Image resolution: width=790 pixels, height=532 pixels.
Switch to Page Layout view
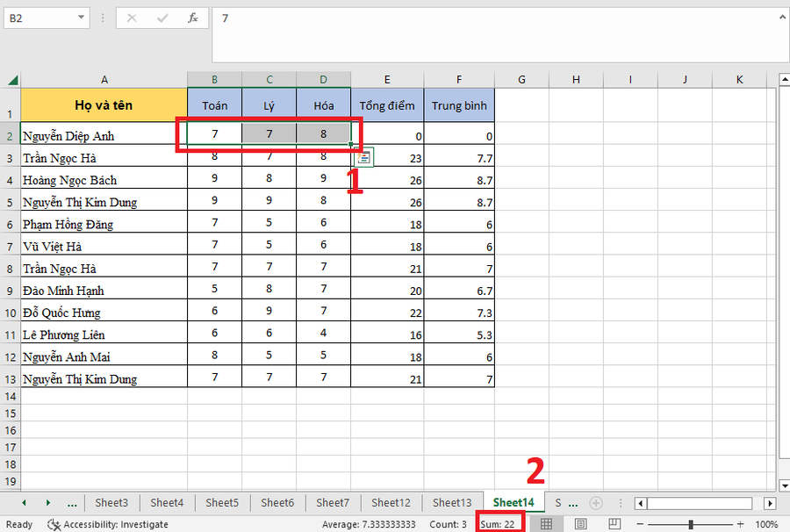(x=580, y=524)
